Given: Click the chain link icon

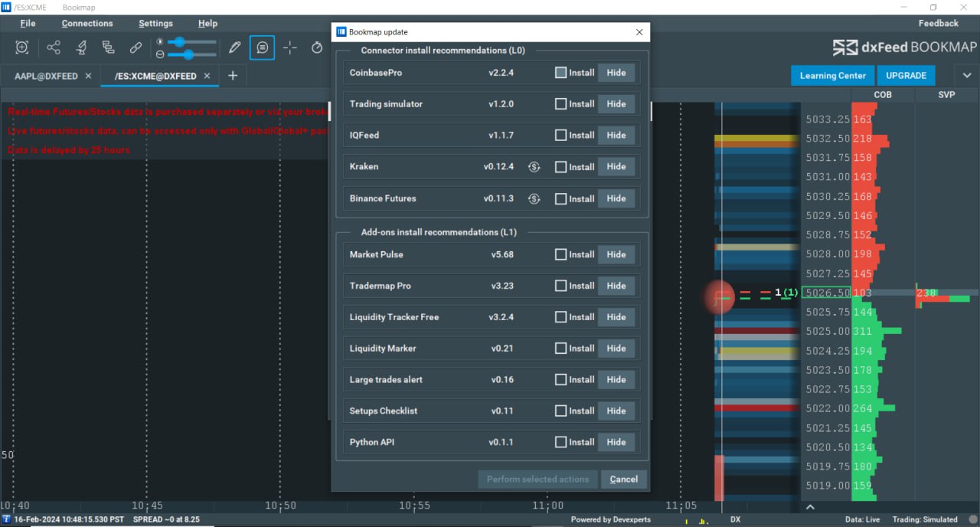Looking at the screenshot, I should [136, 47].
